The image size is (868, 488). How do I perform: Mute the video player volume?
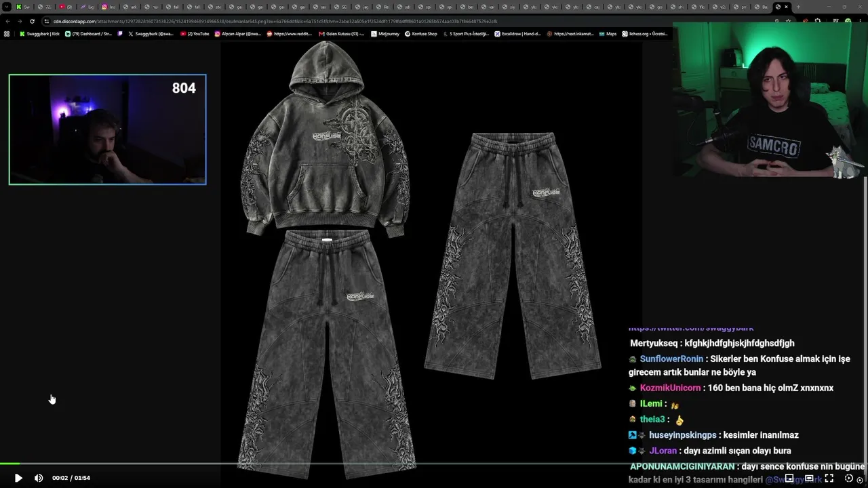(39, 478)
